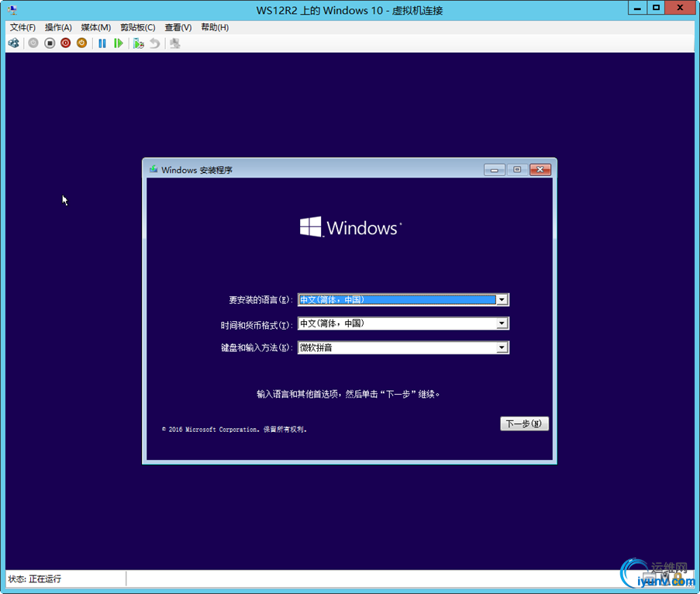Turn off the VM with the stop icon

click(x=50, y=43)
